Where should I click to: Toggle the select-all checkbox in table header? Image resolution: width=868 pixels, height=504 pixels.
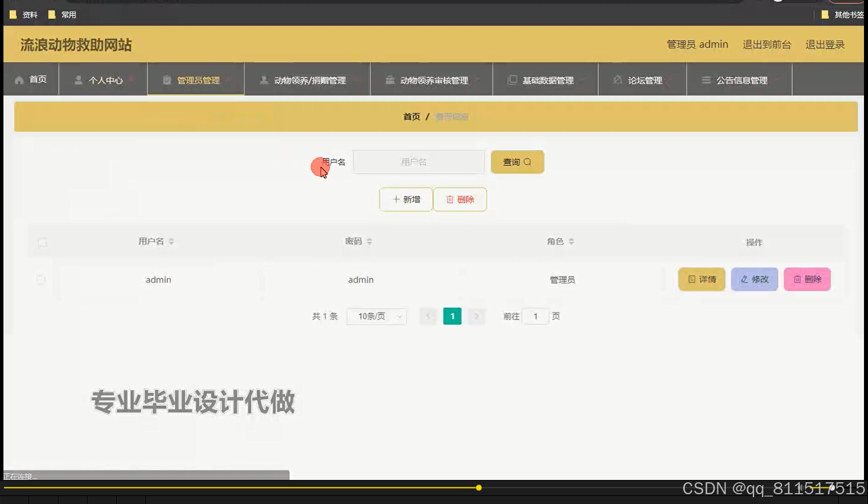[x=42, y=242]
